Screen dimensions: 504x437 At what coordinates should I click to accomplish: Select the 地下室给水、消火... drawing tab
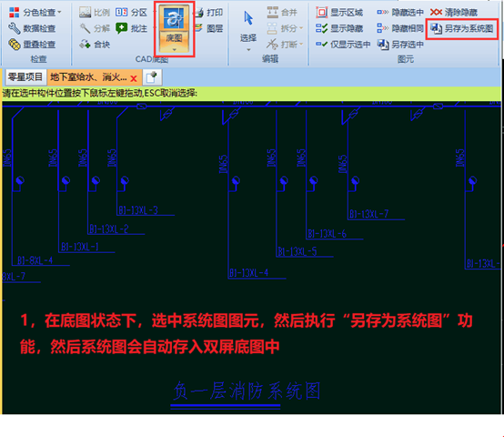tap(88, 77)
